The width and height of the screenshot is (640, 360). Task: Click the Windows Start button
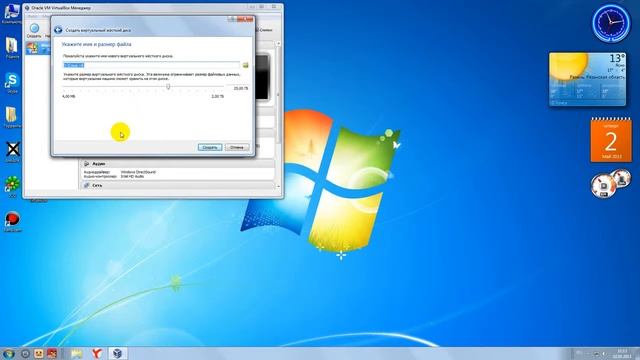(9, 353)
